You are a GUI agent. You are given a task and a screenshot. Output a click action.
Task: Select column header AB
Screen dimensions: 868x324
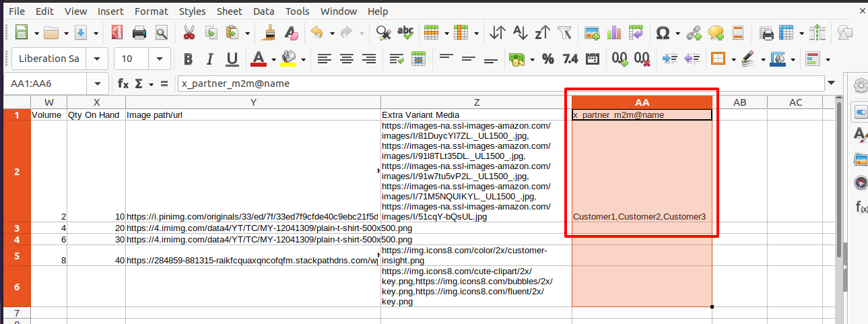pos(739,102)
